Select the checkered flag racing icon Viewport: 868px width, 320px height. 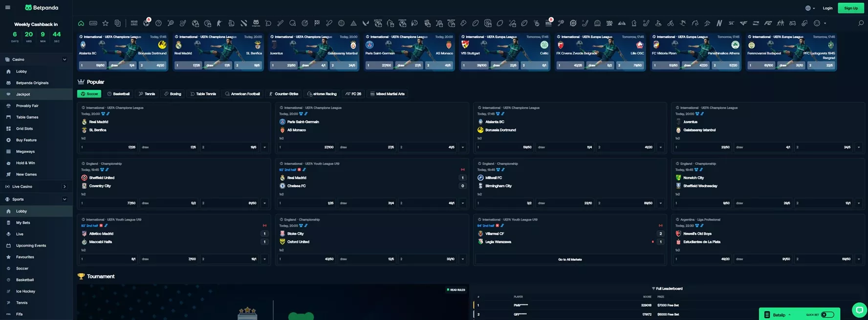tap(317, 23)
